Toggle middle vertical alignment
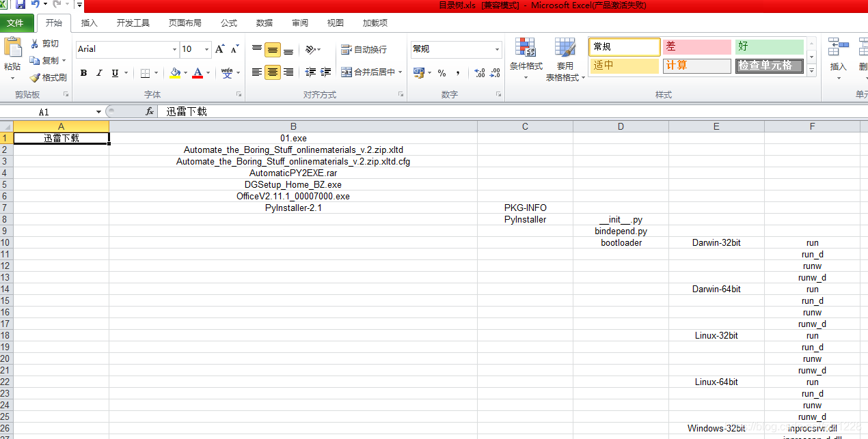Screen dimensions: 868x439 tap(273, 50)
